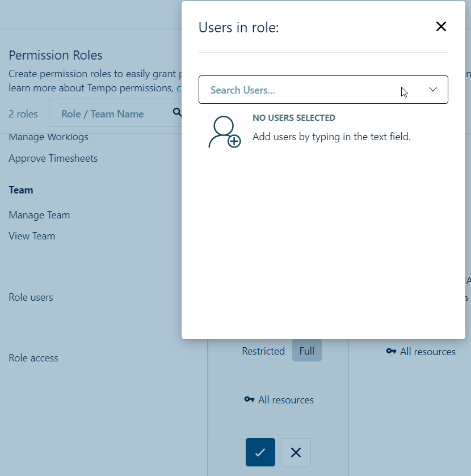Click the magnifying glass icon in Role/Team Name field

(x=177, y=112)
